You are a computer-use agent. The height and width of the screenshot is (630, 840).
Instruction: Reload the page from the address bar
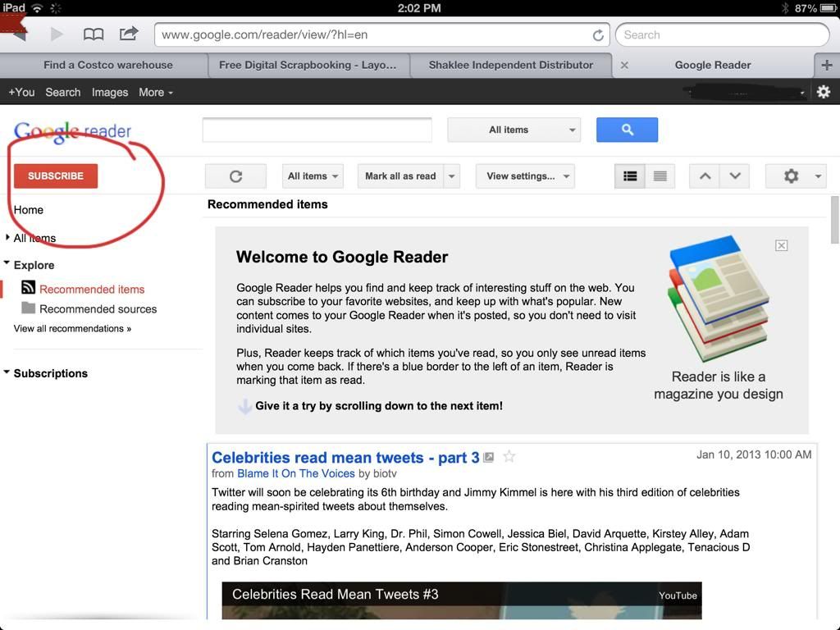(x=598, y=35)
